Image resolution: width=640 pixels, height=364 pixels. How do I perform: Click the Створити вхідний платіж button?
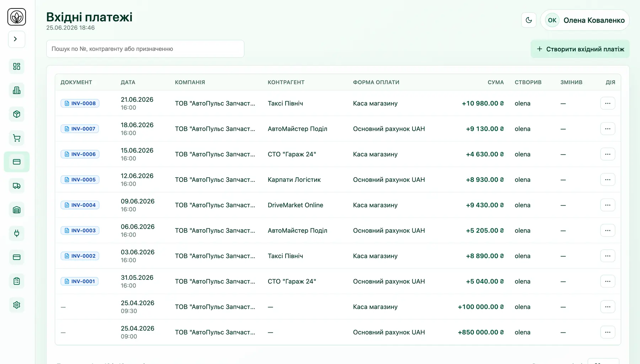pyautogui.click(x=580, y=49)
